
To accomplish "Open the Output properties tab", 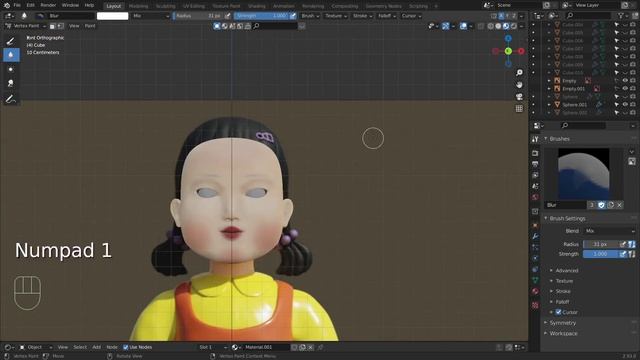I will point(535,164).
